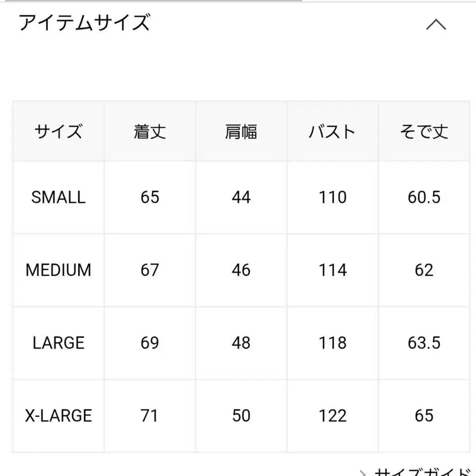
Task: Click the 122 bust value cell
Action: [x=332, y=416]
